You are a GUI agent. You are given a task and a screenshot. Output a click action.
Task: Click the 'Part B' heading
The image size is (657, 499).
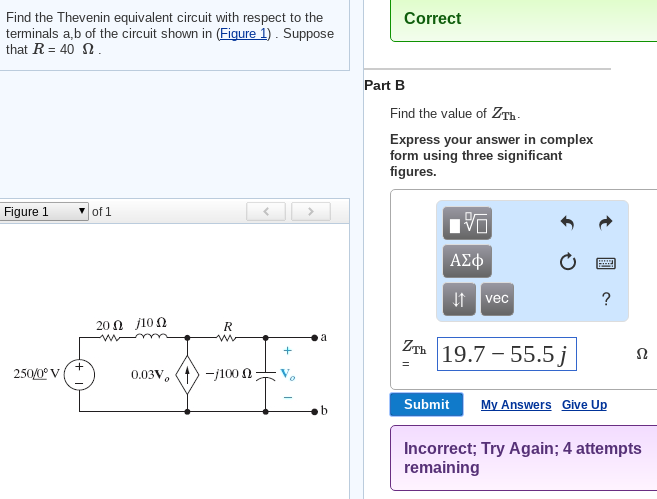(384, 85)
